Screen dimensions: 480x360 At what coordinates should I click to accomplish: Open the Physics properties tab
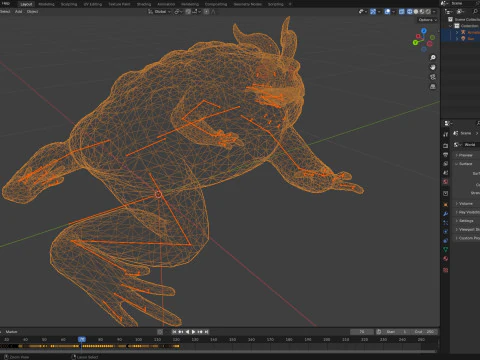(446, 232)
